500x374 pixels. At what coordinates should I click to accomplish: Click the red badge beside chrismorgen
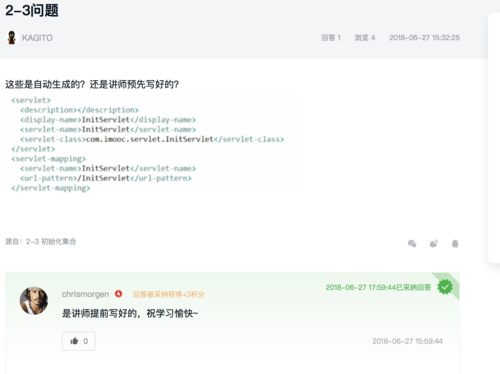[118, 294]
